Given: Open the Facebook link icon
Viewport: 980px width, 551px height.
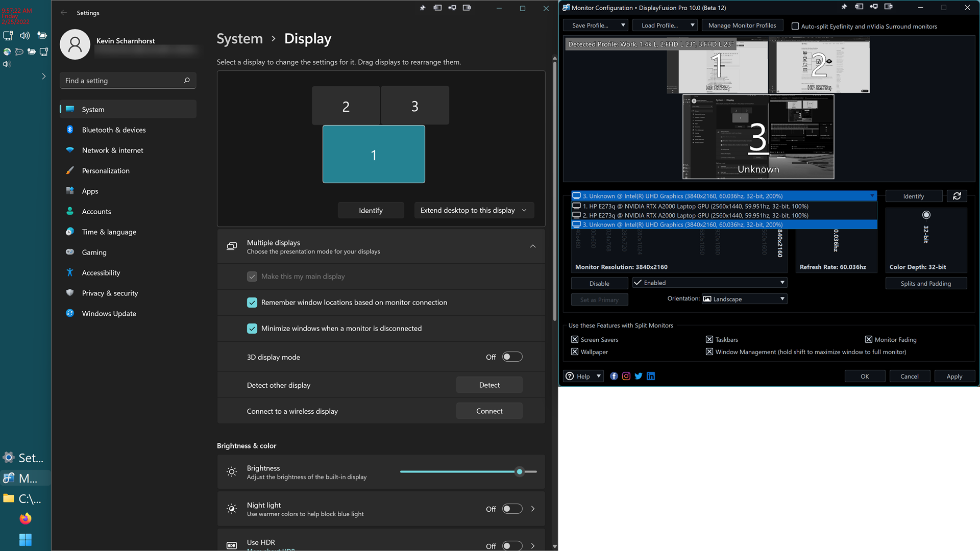Looking at the screenshot, I should [614, 376].
